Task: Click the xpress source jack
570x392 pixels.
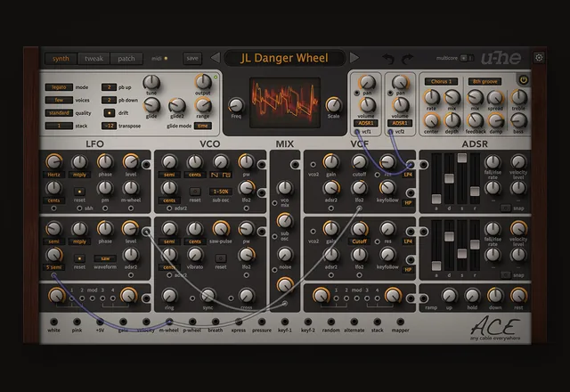Action: coord(239,322)
